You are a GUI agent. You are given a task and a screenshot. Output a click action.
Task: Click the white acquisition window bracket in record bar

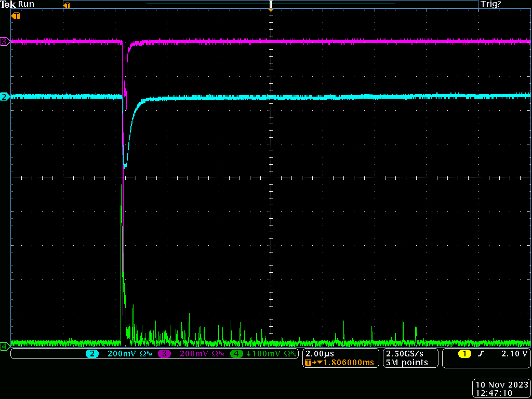[271, 4]
